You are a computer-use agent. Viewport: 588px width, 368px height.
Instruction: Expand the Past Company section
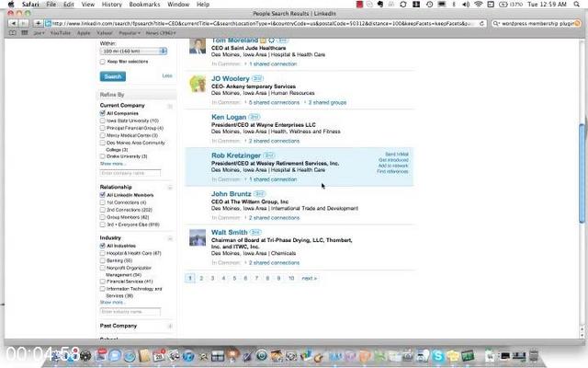(170, 327)
